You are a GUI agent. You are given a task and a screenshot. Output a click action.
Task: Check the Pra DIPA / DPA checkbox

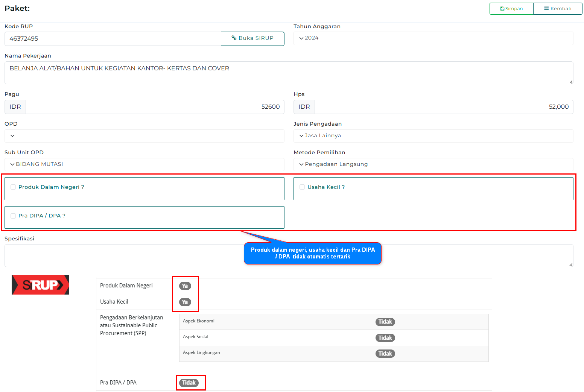pos(13,216)
